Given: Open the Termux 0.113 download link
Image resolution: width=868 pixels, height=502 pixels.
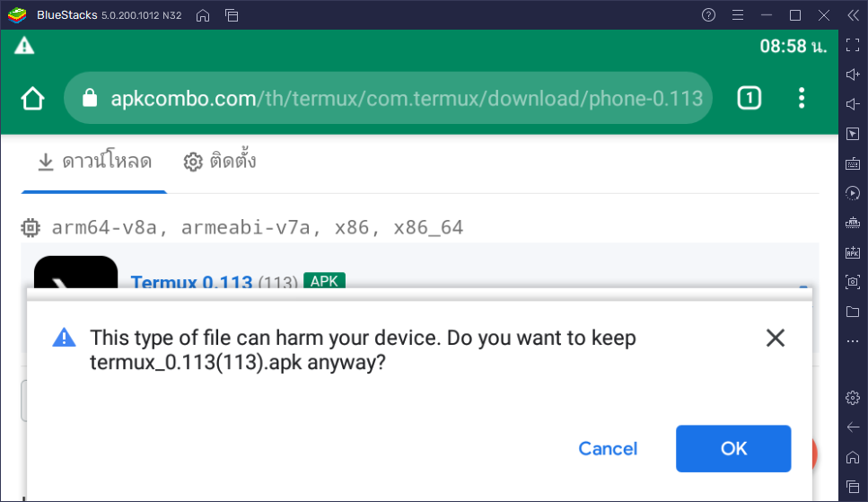Looking at the screenshot, I should pyautogui.click(x=191, y=281).
